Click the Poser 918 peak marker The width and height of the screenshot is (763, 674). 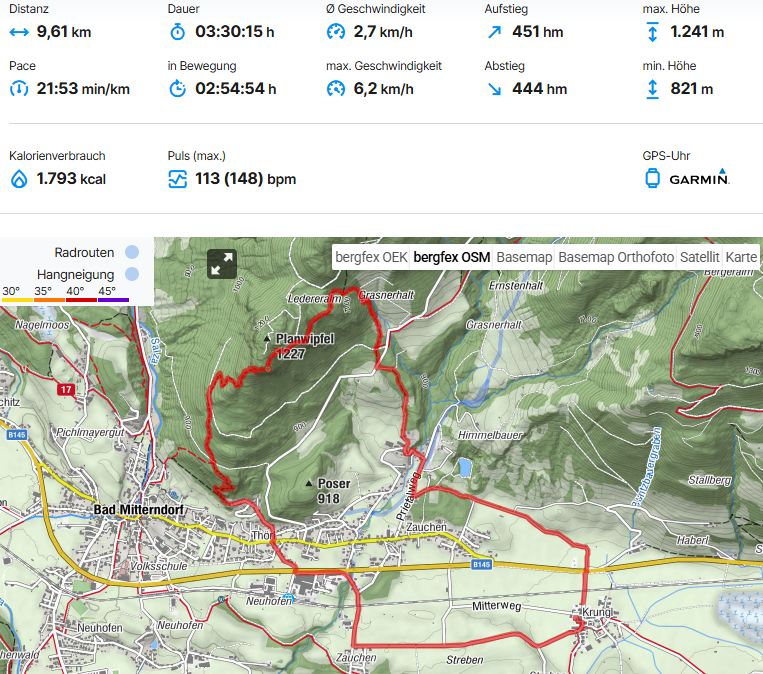click(309, 484)
